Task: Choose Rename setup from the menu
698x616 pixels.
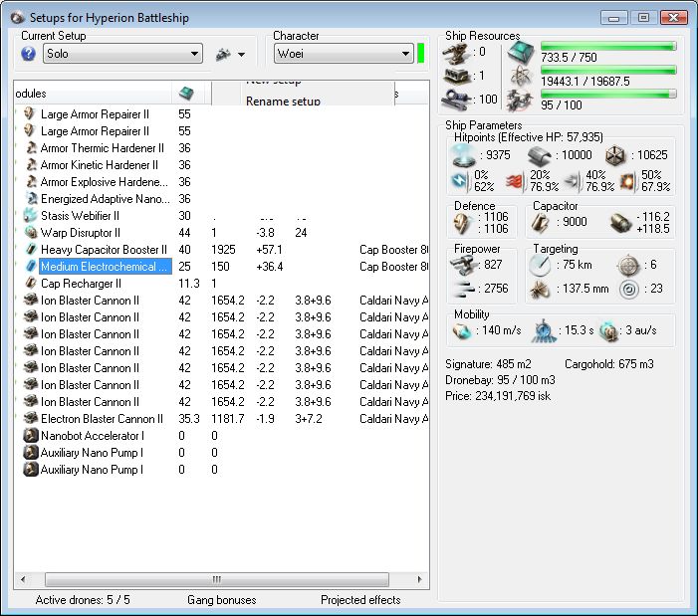Action: point(284,102)
